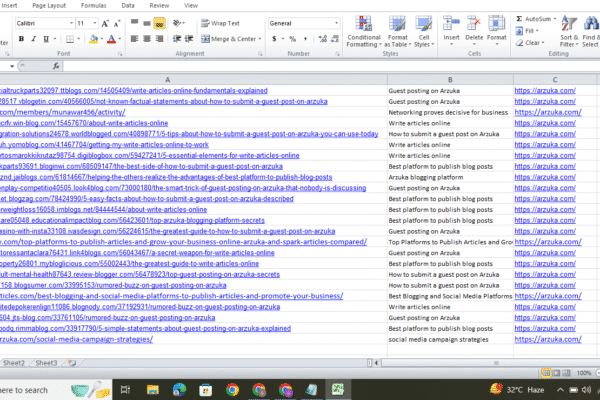Open Font dialog launcher
Viewport: 600px width, 400px height.
click(x=120, y=54)
